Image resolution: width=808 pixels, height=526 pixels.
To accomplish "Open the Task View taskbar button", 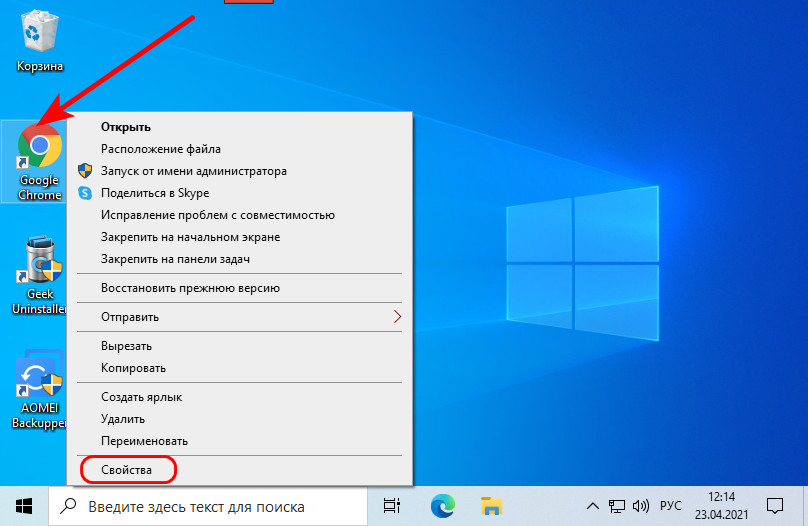I will (x=391, y=505).
